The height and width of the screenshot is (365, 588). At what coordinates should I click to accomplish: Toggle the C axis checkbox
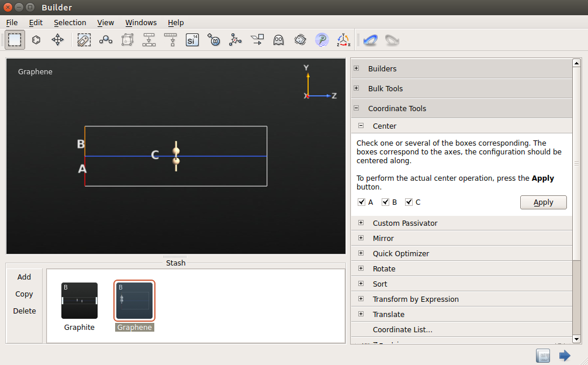click(x=409, y=202)
